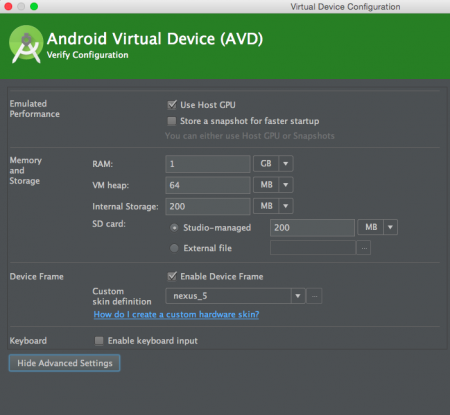The height and width of the screenshot is (415, 450).
Task: Select the Studio-managed SD card radio
Action: pos(174,228)
